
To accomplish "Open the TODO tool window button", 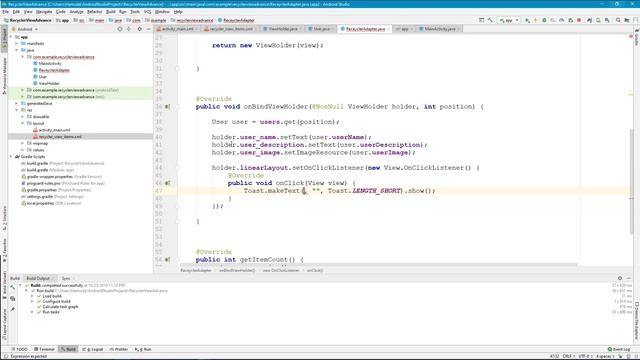I will [19, 349].
